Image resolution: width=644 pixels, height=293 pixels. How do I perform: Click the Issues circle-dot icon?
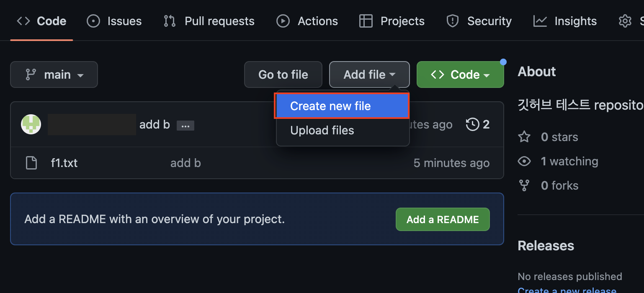[x=93, y=21]
